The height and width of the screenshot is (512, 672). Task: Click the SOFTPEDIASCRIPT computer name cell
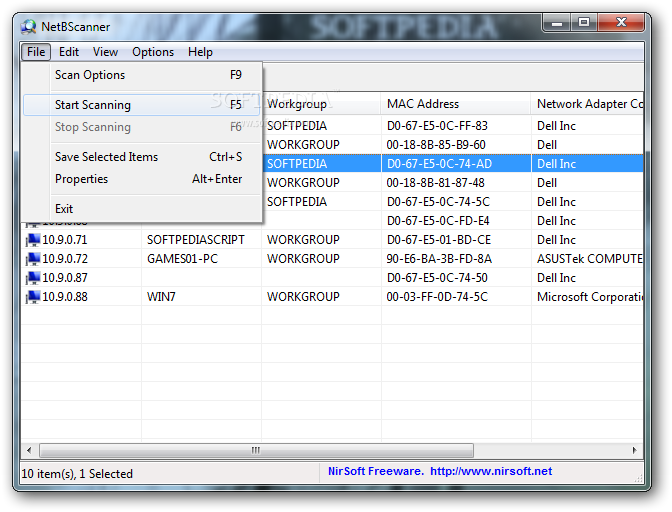pos(196,240)
